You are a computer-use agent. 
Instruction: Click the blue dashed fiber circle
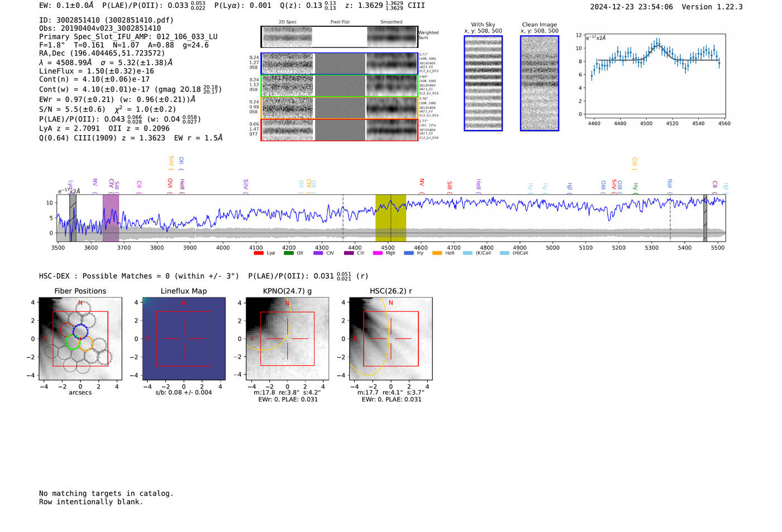click(x=80, y=330)
